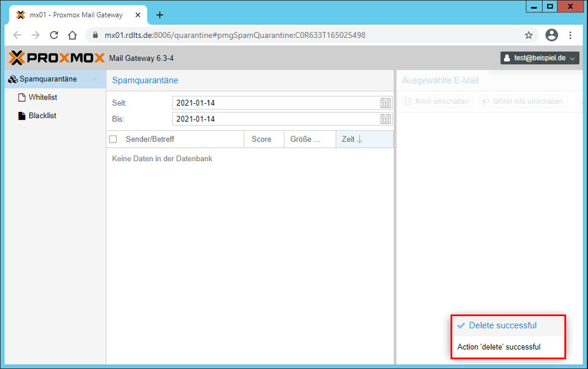Click the browser home icon
The image size is (588, 369).
[73, 35]
